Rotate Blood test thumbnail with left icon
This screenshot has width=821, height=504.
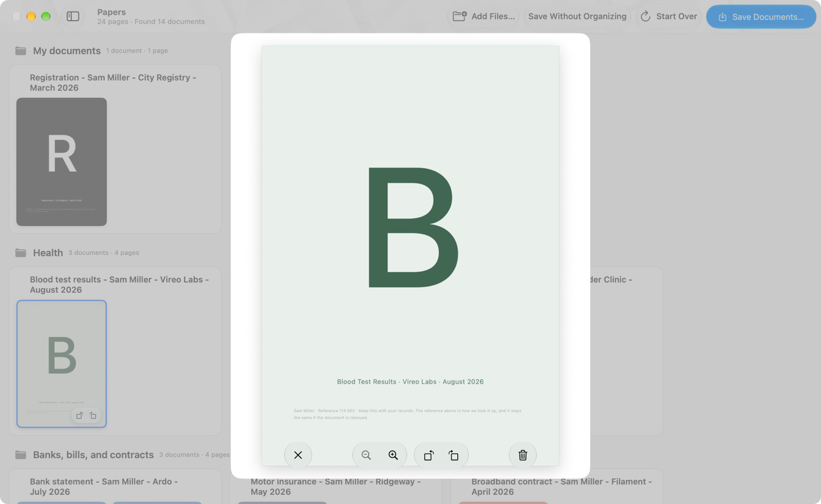(x=79, y=416)
